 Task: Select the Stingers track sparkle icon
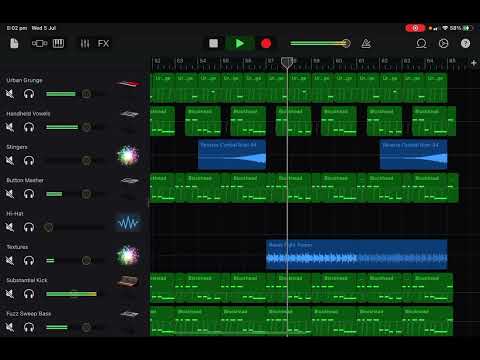(x=128, y=156)
